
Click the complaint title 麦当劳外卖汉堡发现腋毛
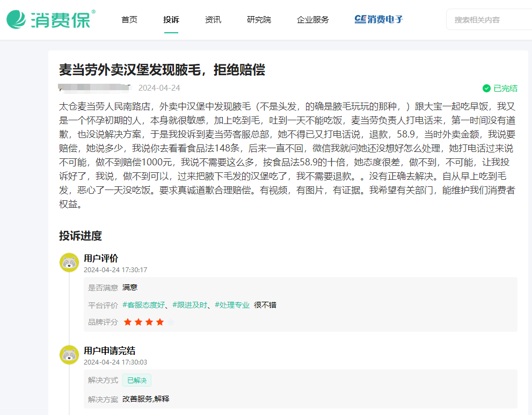(162, 70)
